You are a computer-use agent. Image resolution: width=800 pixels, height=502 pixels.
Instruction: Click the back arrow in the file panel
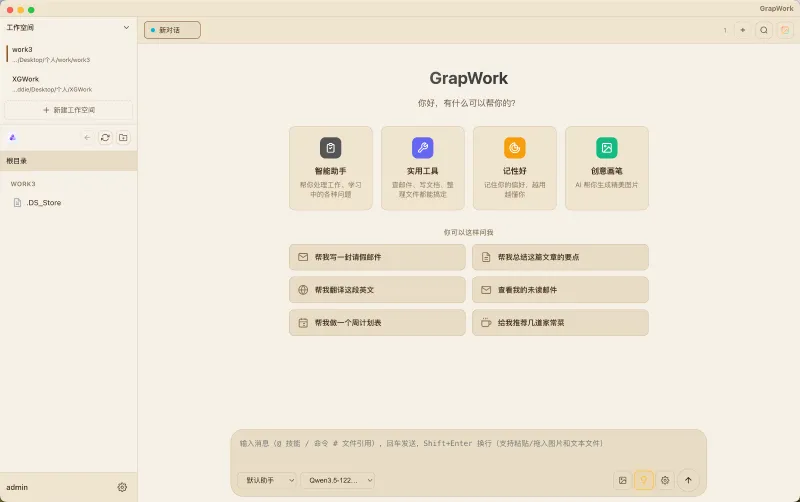click(x=87, y=138)
